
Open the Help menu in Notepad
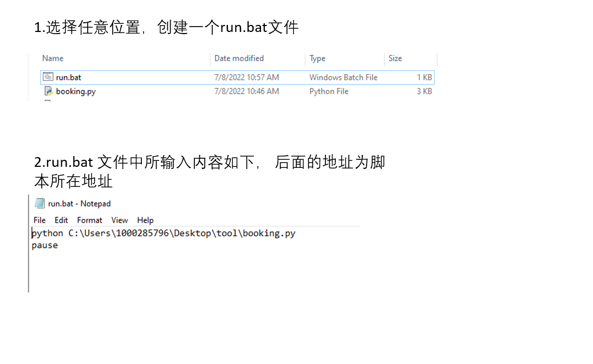145,220
